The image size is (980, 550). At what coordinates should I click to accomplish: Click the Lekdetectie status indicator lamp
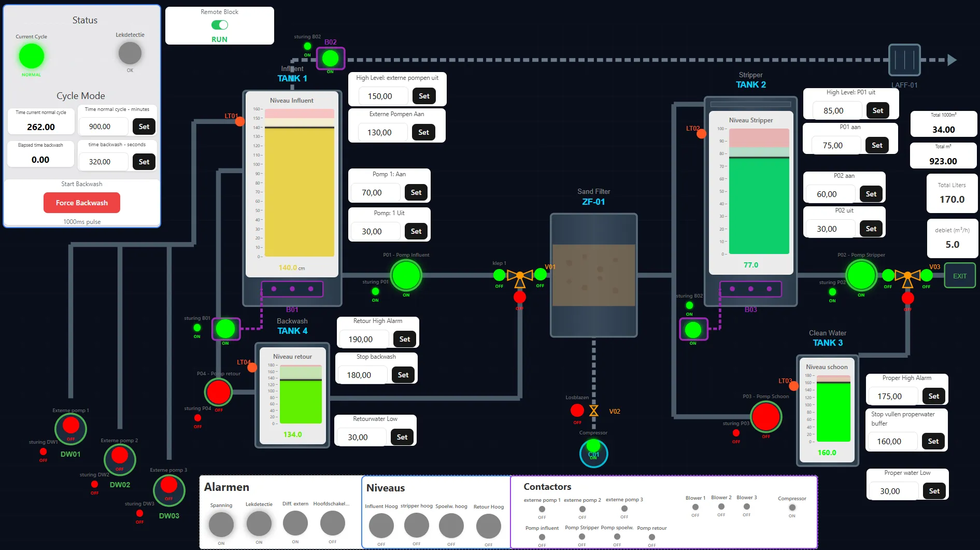(130, 53)
